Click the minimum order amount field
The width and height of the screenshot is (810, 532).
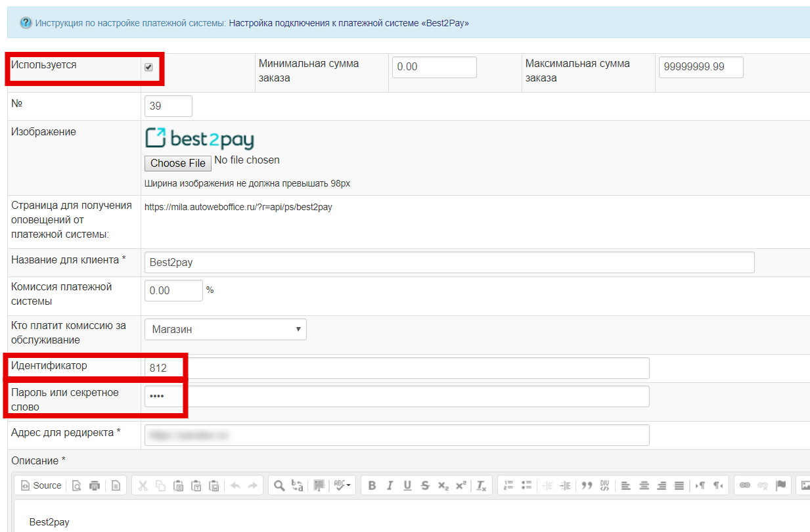coord(434,67)
